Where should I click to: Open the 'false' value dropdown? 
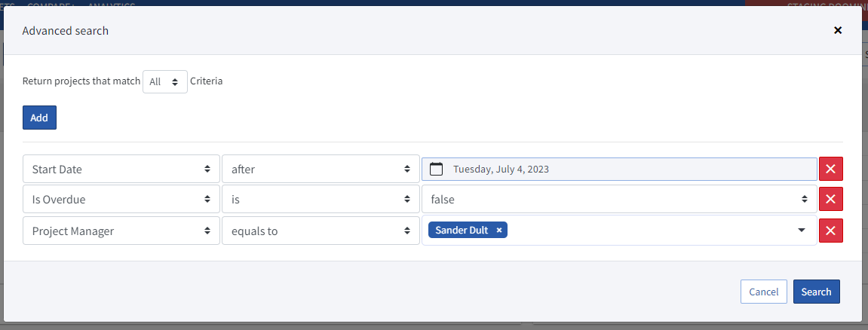[618, 200]
